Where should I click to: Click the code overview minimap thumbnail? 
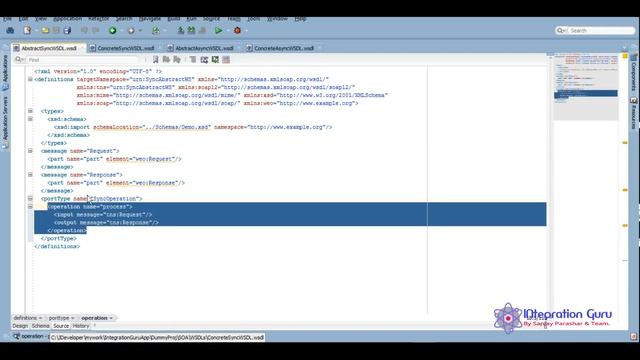(x=586, y=86)
